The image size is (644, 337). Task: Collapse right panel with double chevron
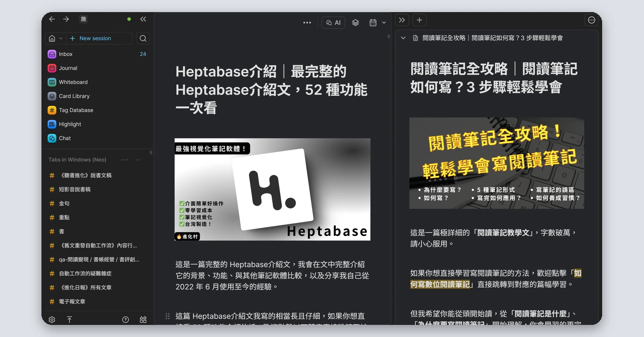[402, 20]
